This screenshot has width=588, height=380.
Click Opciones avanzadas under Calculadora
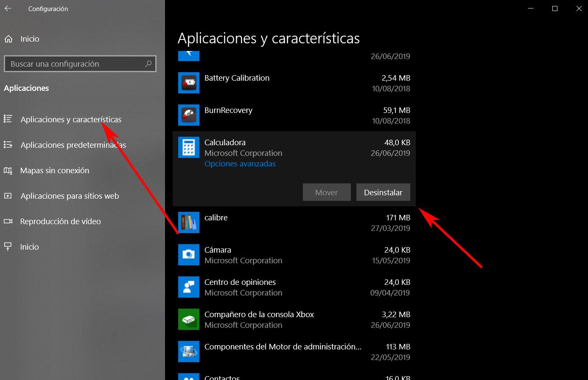click(240, 163)
